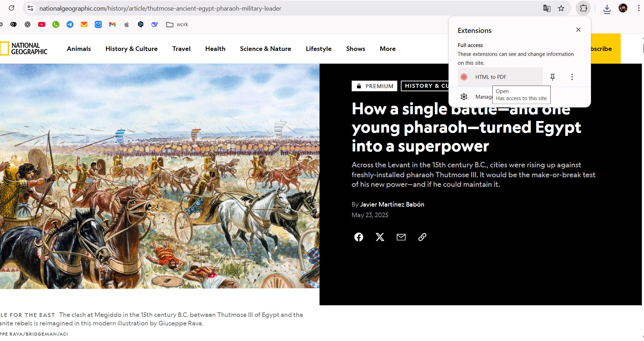
Task: Open author Javier Martínez Babón's page
Action: pos(392,204)
